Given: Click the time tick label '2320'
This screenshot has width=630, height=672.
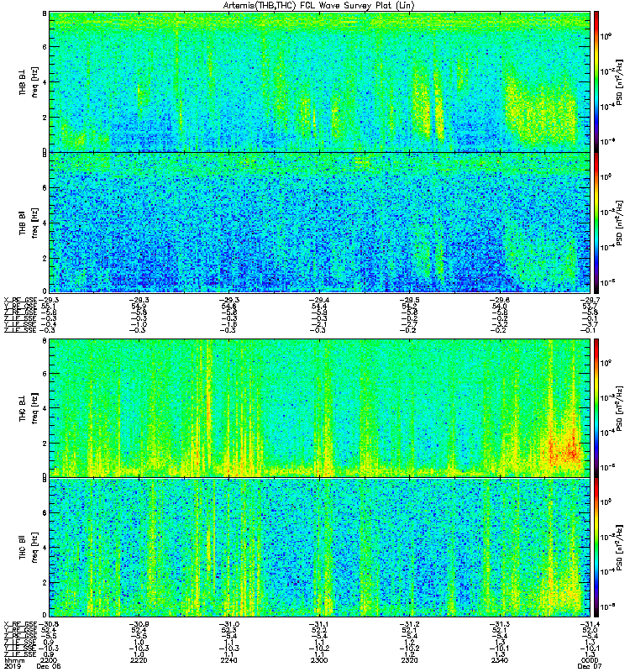Looking at the screenshot, I should click(x=409, y=660).
